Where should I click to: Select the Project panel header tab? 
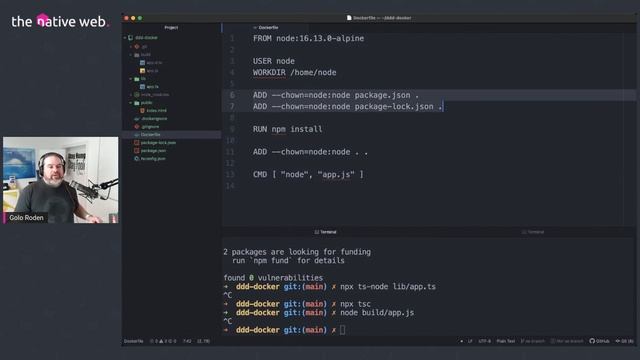point(171,27)
